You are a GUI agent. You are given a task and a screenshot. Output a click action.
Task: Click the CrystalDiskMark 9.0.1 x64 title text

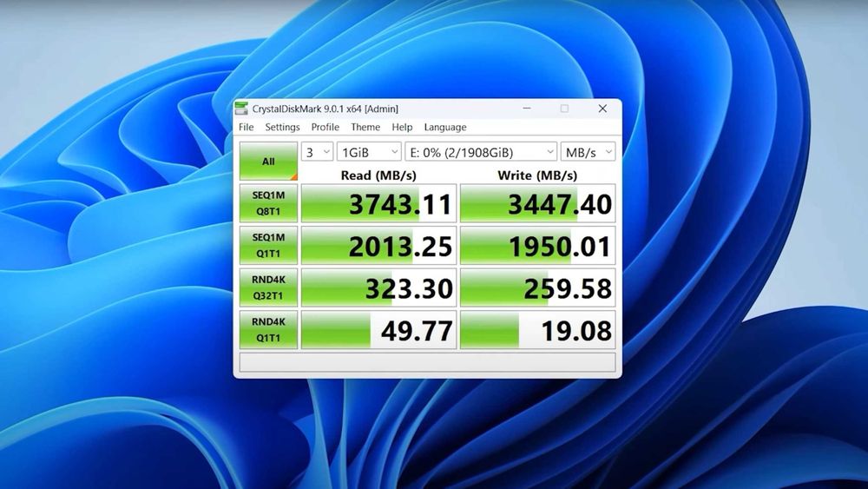pos(325,109)
